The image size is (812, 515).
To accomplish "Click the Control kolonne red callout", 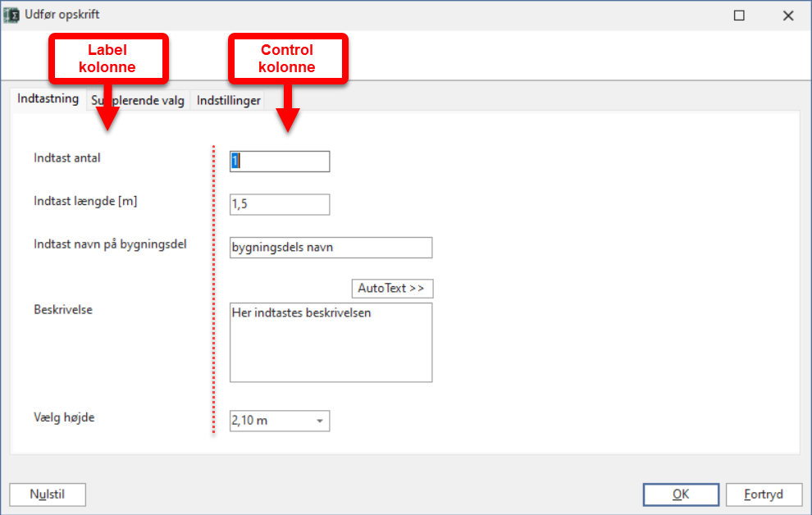I will pos(288,58).
